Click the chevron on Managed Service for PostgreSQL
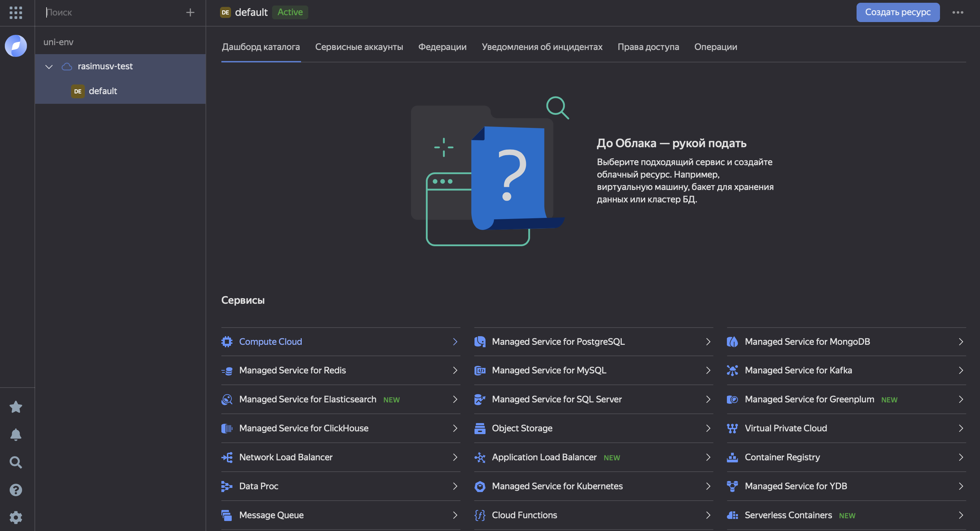Screen dimensions: 980x531 (x=708, y=342)
